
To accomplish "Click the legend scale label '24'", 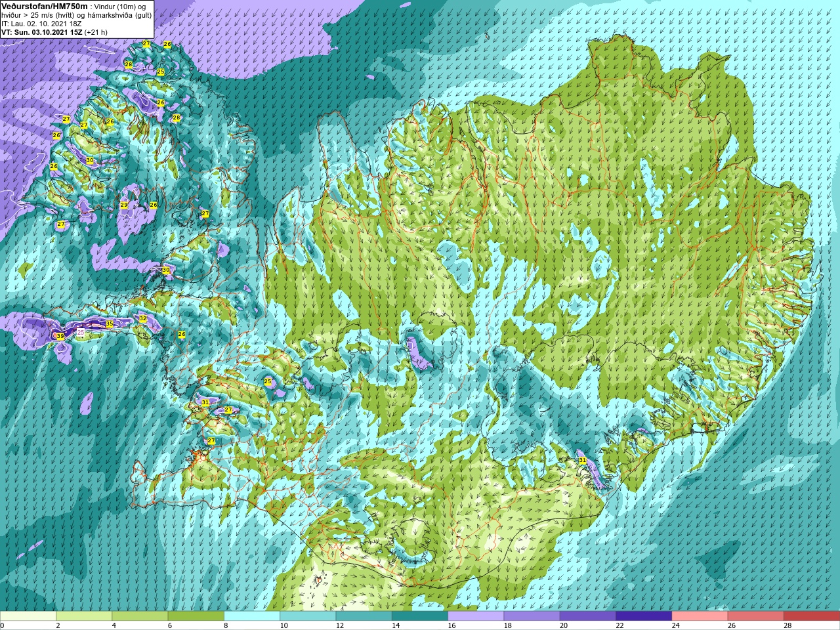I will point(676,625).
